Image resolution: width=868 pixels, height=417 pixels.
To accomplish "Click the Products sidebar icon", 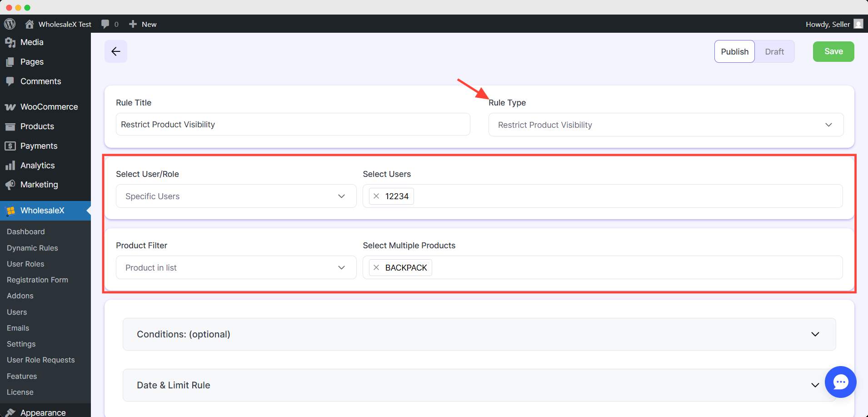I will click(x=10, y=126).
